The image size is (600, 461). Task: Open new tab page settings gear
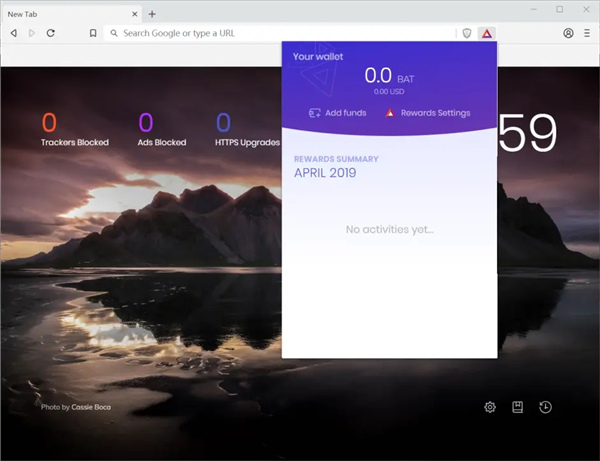click(490, 407)
